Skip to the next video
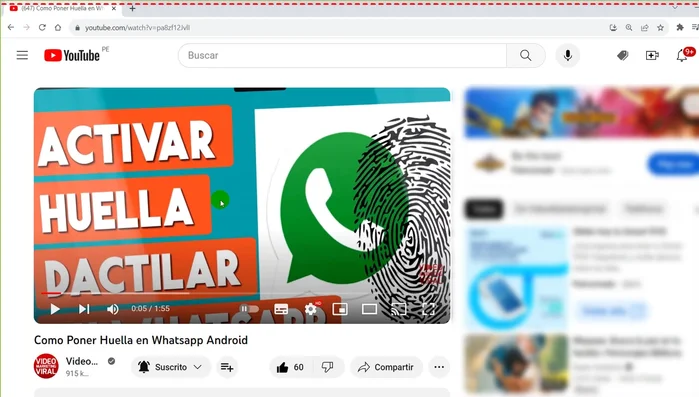This screenshot has width=699, height=397. point(84,309)
